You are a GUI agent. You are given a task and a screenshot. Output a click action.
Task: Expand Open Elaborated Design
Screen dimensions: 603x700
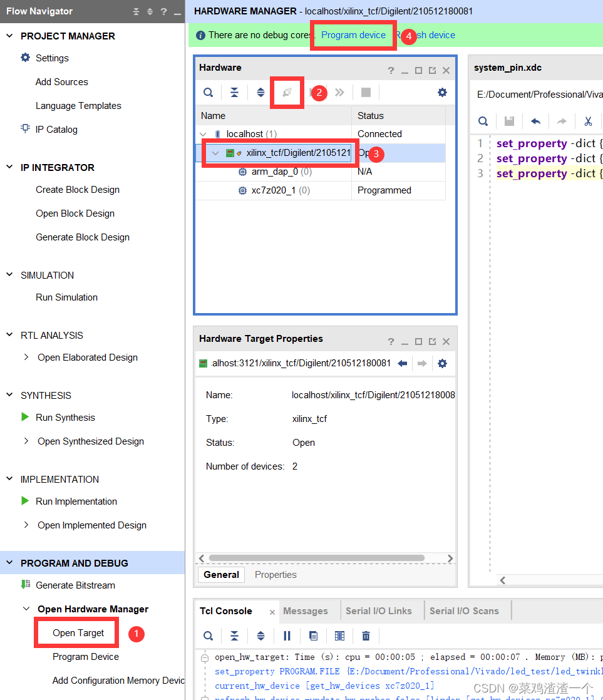point(26,357)
